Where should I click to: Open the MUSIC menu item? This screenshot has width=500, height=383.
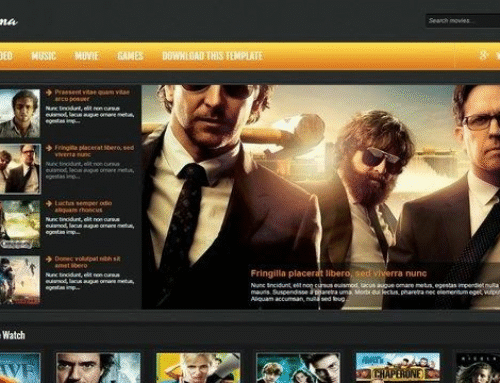[43, 56]
